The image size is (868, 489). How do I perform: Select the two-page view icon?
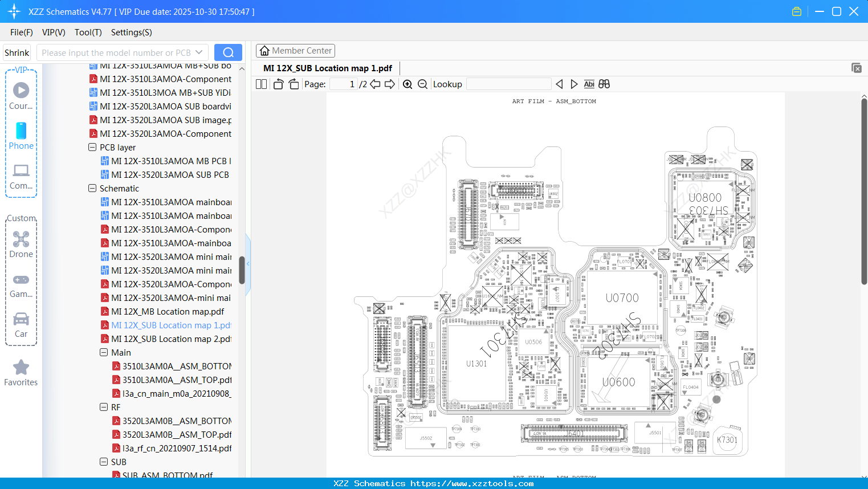click(260, 84)
